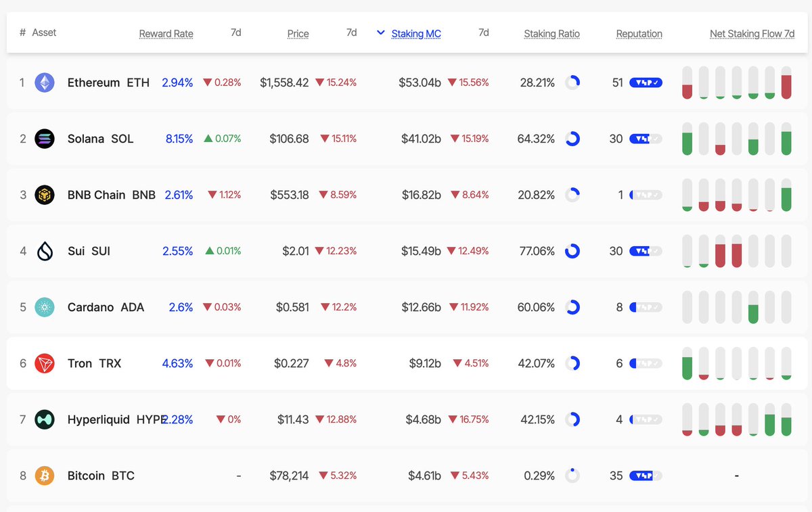Click the Tron logo icon
Screen dimensions: 812x512
44,363
